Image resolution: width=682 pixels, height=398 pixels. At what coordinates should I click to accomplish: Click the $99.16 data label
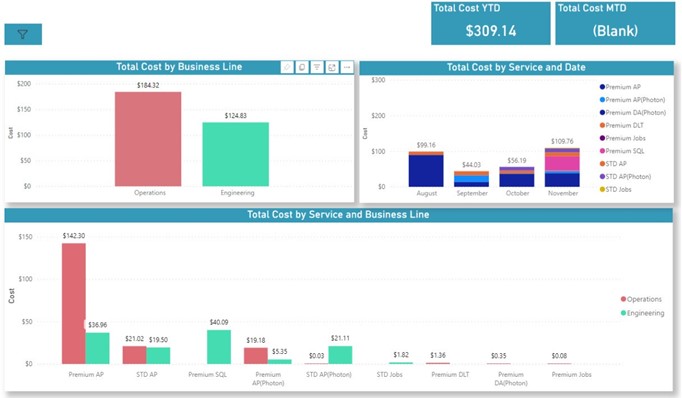pyautogui.click(x=426, y=145)
